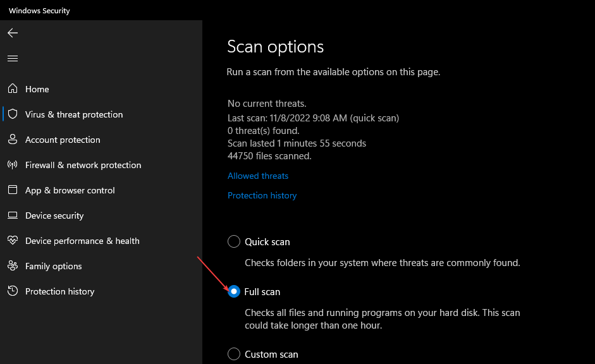The height and width of the screenshot is (364, 595).
Task: Click the Device security laptop icon
Action: (13, 215)
